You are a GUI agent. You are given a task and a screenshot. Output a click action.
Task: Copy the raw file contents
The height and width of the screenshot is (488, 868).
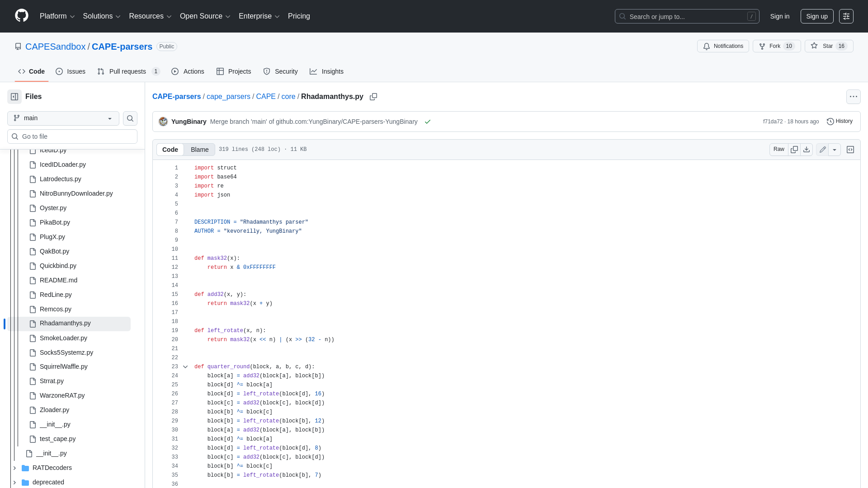click(x=794, y=149)
